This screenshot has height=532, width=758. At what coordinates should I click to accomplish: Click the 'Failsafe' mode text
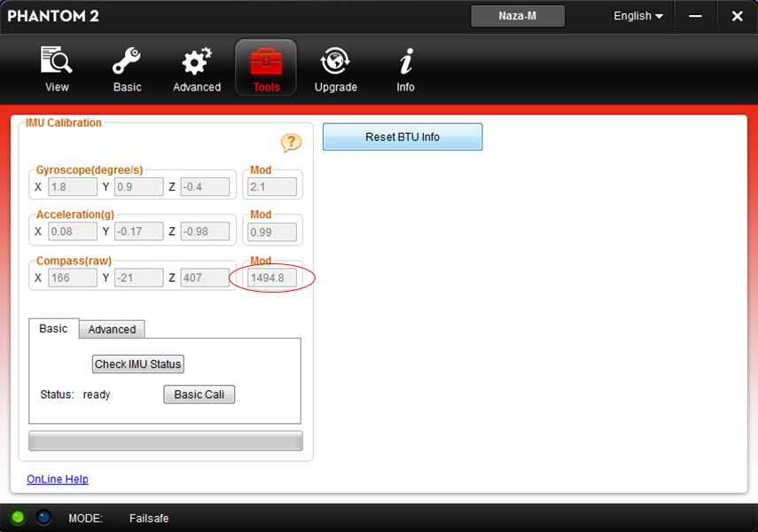coord(149,518)
